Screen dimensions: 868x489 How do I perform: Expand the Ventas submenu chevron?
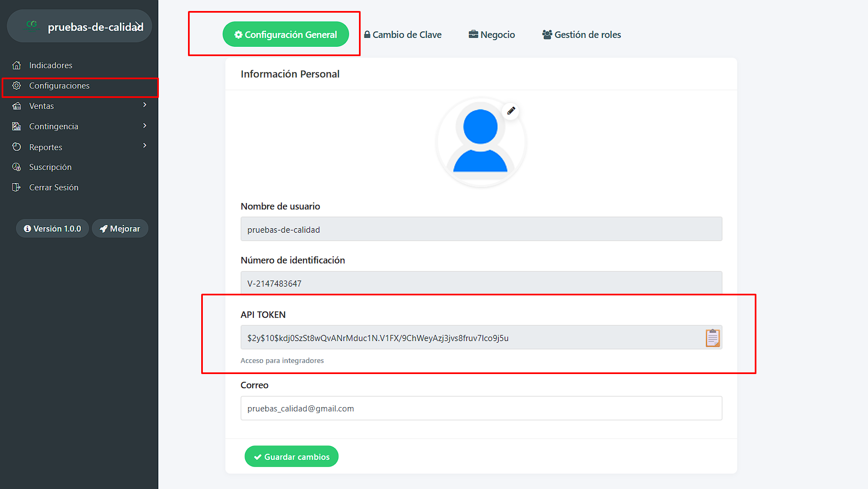(x=145, y=105)
